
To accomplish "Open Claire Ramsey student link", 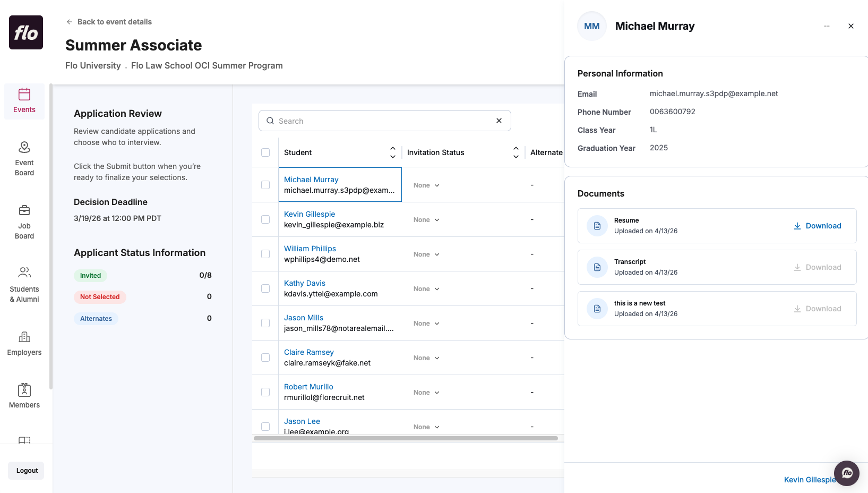I will click(x=309, y=352).
